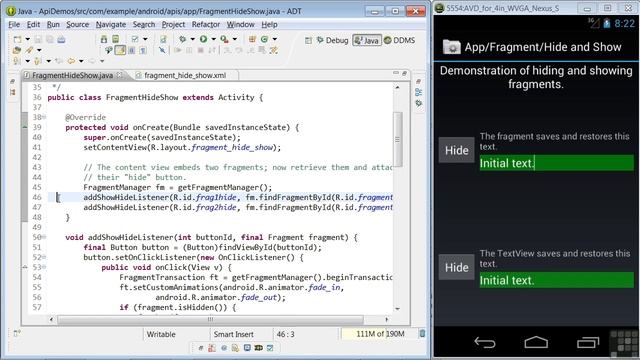Click the last fast-view icon in bottom strip
The width and height of the screenshot is (640, 360).
270,348
